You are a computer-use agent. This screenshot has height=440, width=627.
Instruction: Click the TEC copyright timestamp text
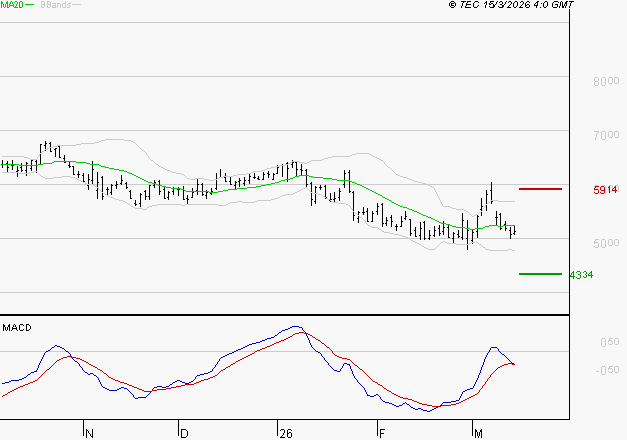pyautogui.click(x=511, y=5)
